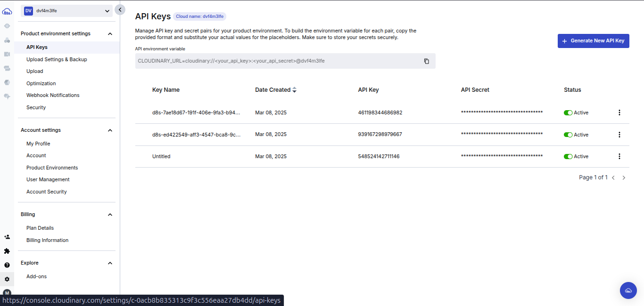Click key name d8s-ed422549-aff3-4547-bca8-9c…
Image resolution: width=644 pixels, height=306 pixels.
tap(196, 134)
